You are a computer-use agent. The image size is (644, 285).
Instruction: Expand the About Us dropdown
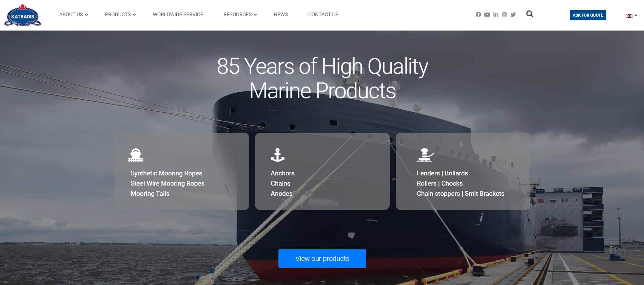point(74,15)
